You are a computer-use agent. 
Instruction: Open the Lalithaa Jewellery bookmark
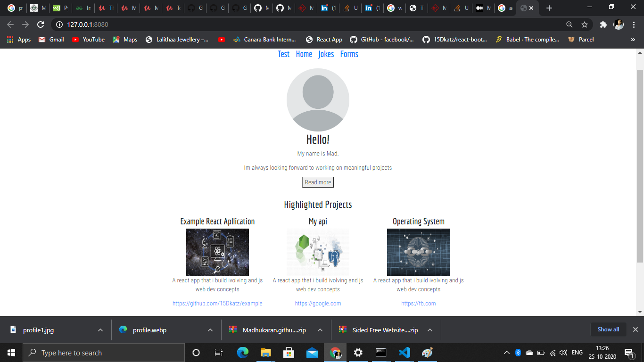tap(177, 40)
